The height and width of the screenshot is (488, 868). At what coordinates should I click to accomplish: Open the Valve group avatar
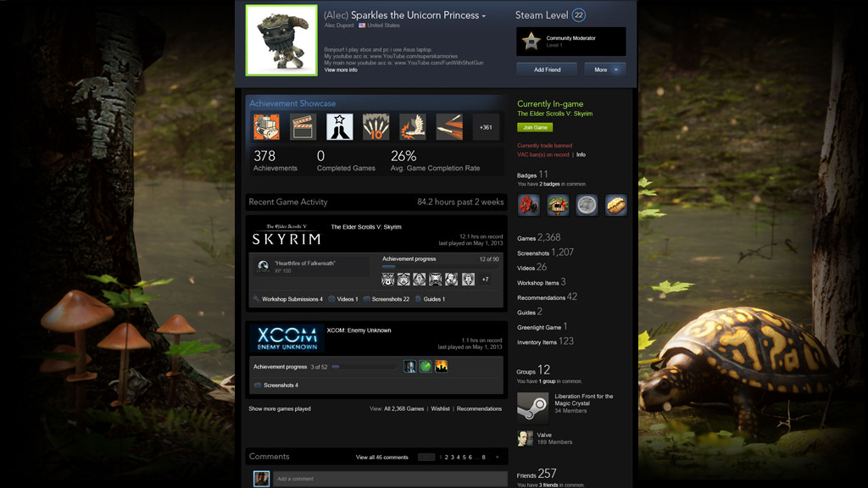(x=525, y=438)
